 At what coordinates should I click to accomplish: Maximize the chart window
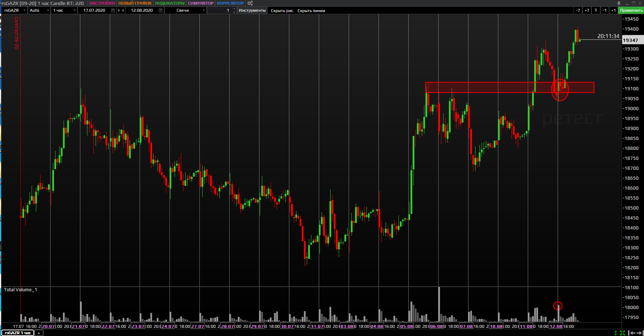click(634, 3)
